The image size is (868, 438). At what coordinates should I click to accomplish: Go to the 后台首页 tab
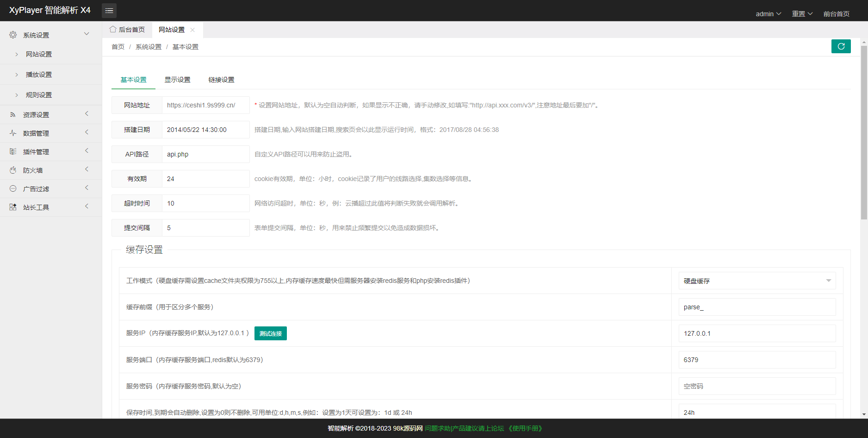pos(127,30)
